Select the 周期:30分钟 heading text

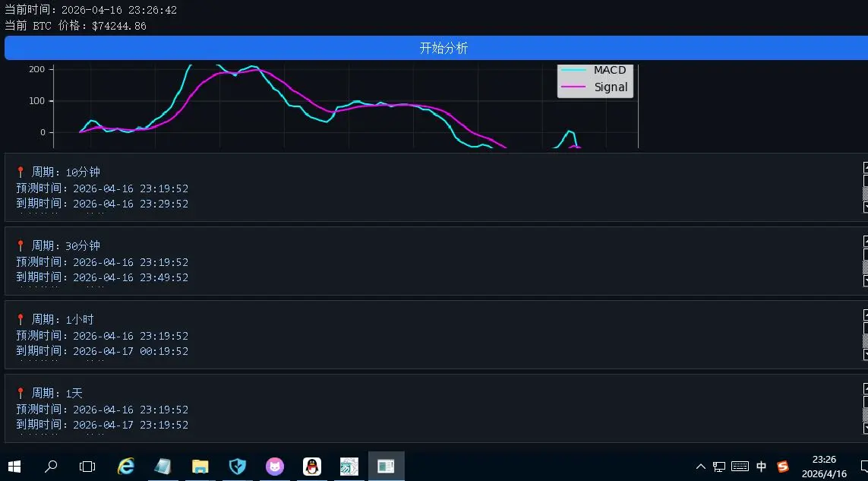pos(66,245)
